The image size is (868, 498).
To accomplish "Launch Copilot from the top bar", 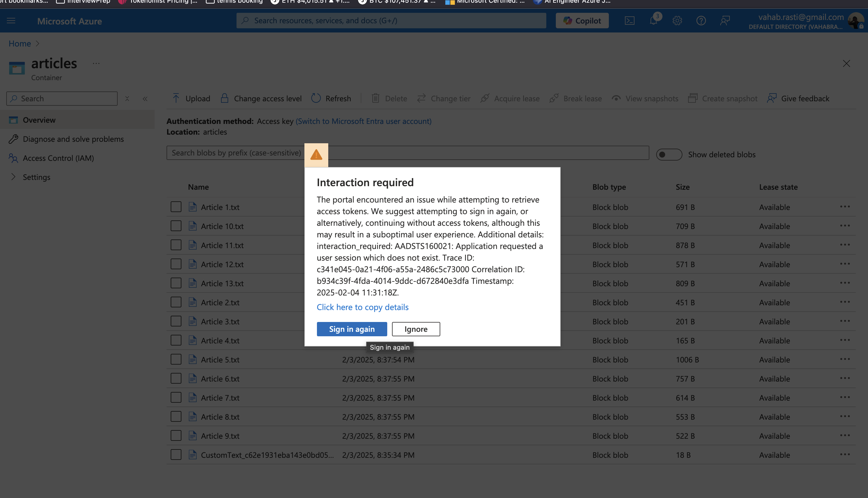I will (x=582, y=21).
